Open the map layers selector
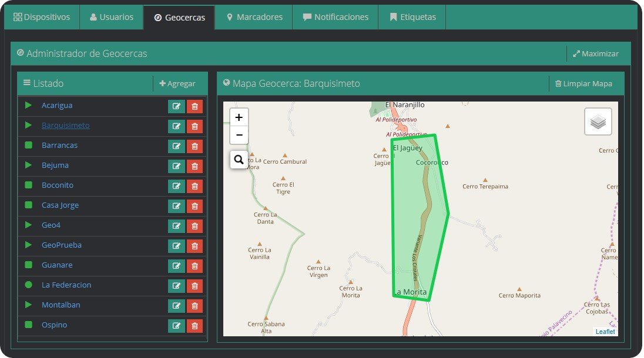The width and height of the screenshot is (644, 358). [x=598, y=121]
